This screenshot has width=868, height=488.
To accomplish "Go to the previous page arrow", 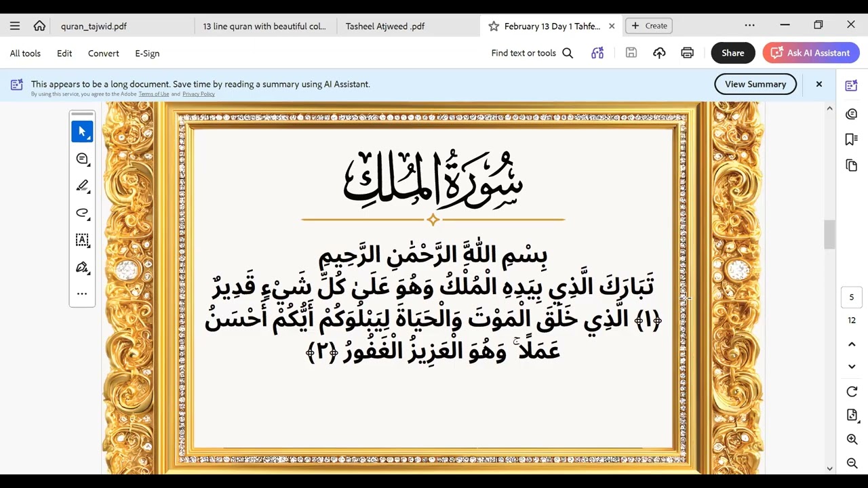I will [852, 344].
